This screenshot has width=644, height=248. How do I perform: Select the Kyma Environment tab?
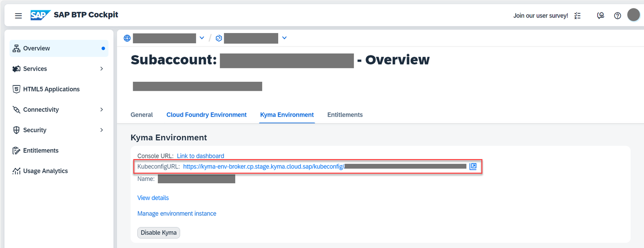pyautogui.click(x=287, y=115)
